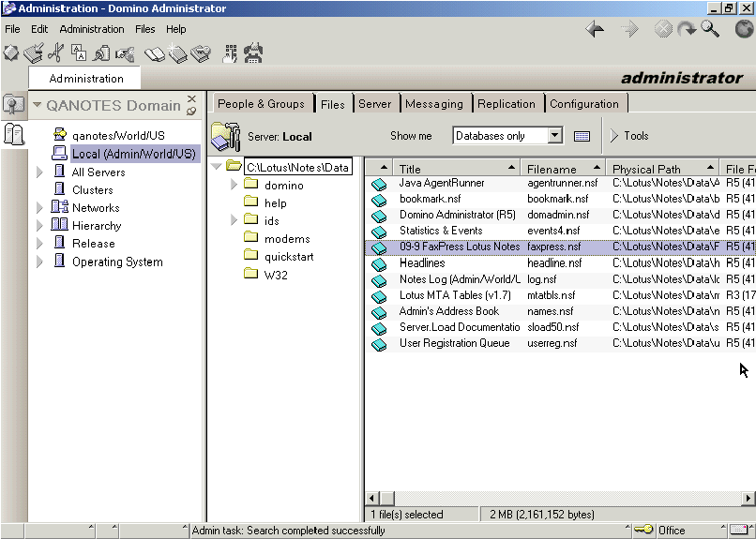The height and width of the screenshot is (539, 756).
Task: Click the all-files view icon beside dropdown
Action: point(582,136)
